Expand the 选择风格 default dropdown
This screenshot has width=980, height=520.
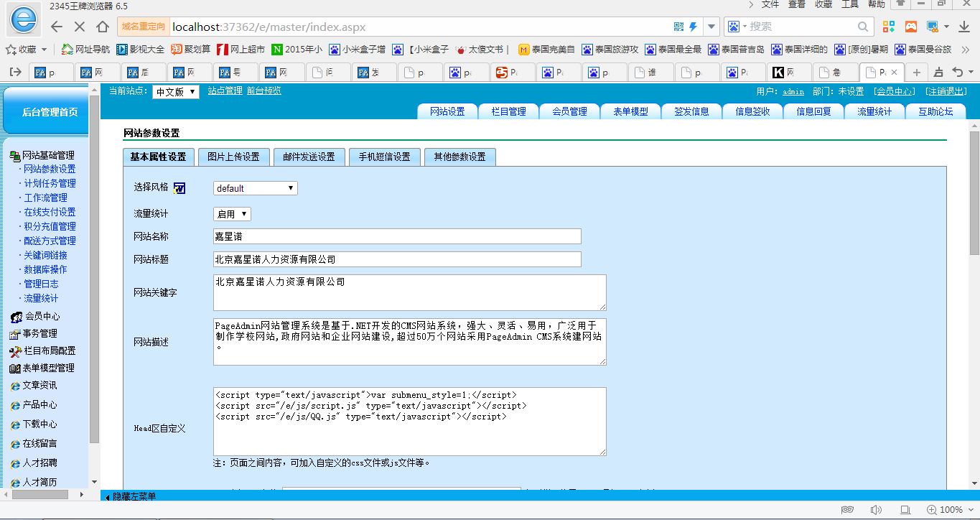pos(255,188)
